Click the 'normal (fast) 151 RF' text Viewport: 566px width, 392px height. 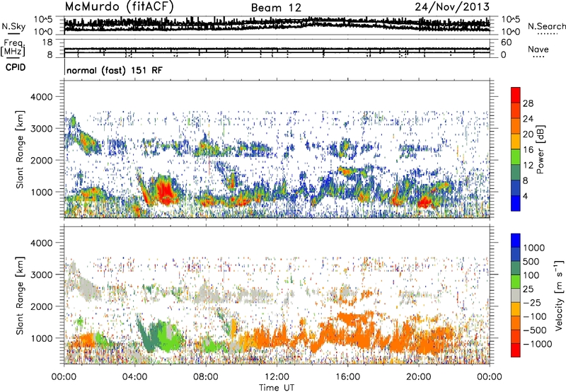pos(115,70)
